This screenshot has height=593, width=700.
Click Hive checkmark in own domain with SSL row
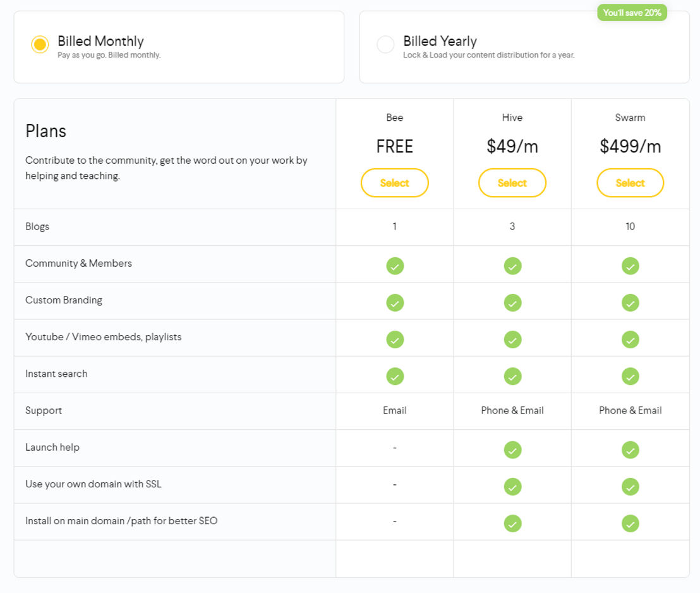pos(512,487)
